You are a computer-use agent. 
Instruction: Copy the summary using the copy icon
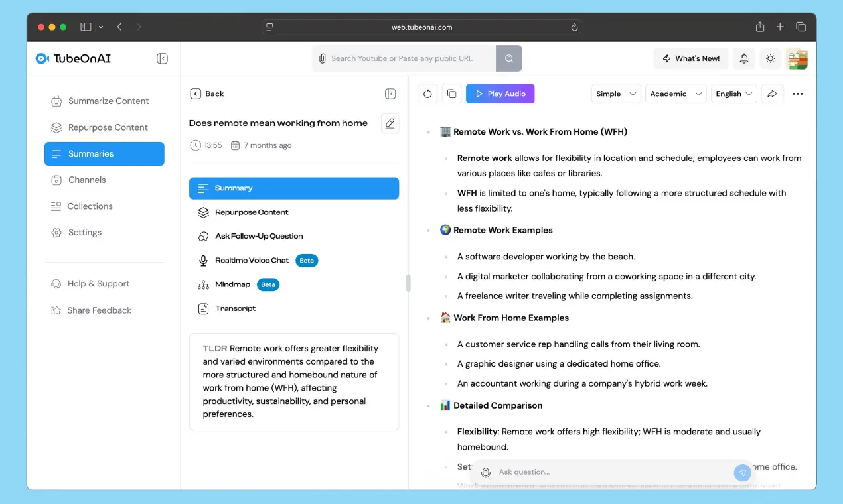point(452,94)
